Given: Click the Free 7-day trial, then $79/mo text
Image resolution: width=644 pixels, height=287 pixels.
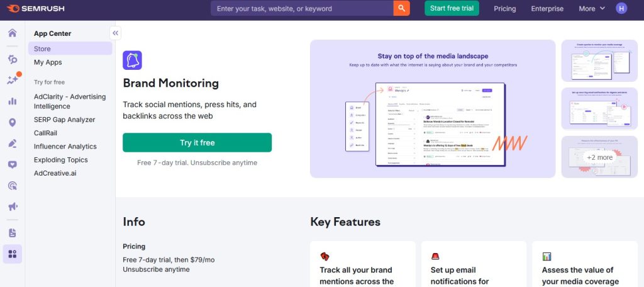Looking at the screenshot, I should (169, 260).
